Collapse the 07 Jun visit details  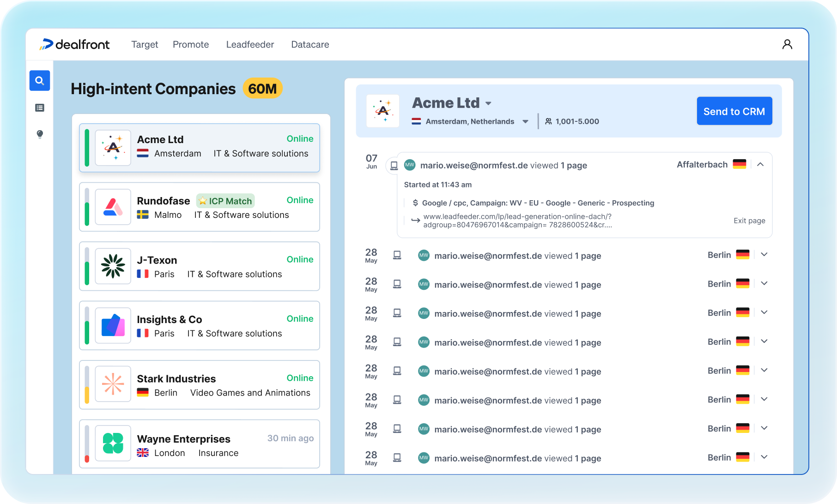760,164
